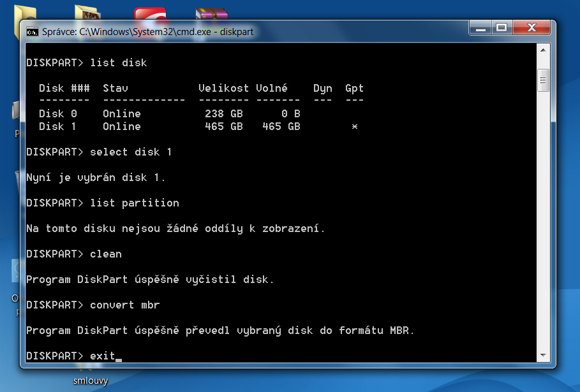Click the 'převedl vybraný disk do formátu MBR' message
Image resolution: width=580 pixels, height=392 pixels.
coord(300,330)
